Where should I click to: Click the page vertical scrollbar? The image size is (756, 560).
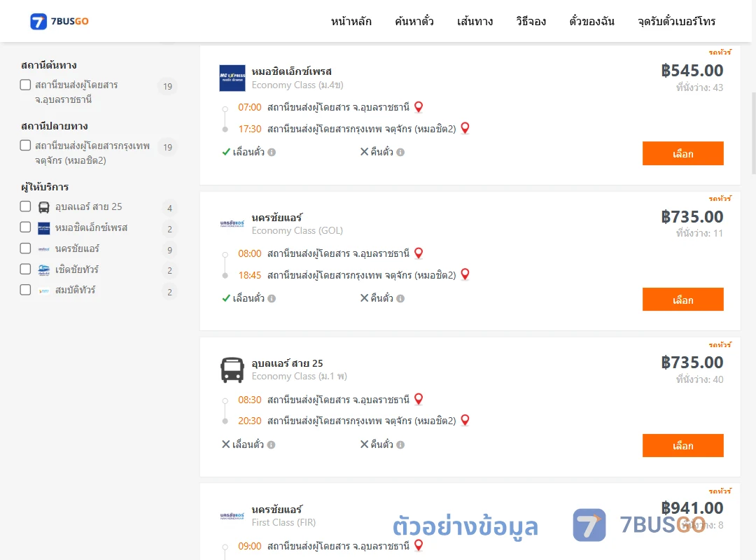(x=754, y=132)
